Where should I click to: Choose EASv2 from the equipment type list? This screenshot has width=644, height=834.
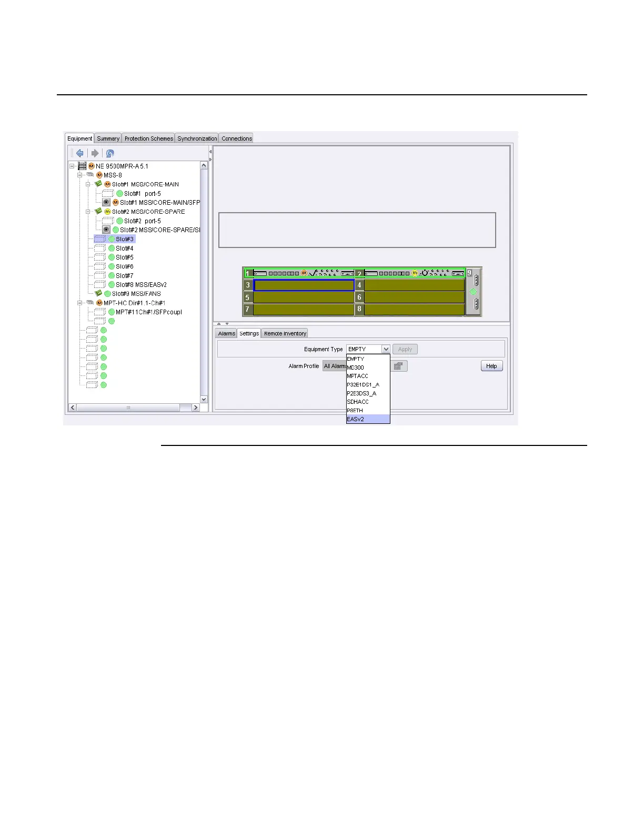(x=368, y=419)
